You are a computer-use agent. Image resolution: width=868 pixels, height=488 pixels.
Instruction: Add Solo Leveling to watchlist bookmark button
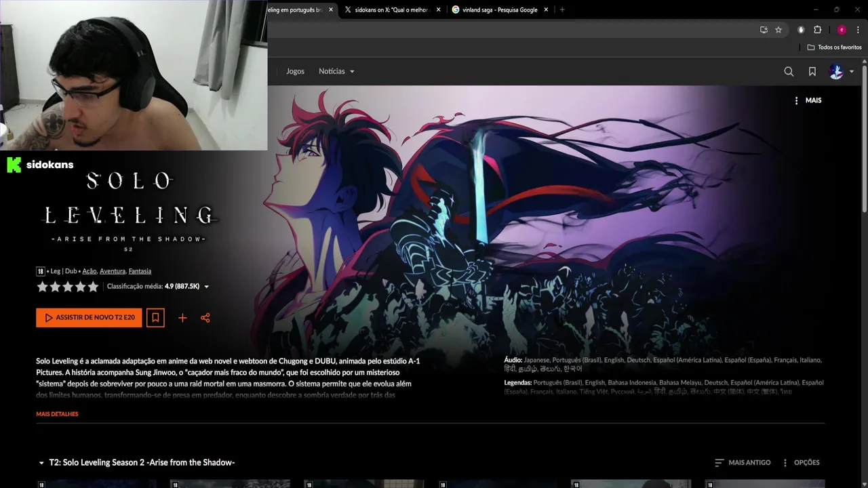point(155,317)
